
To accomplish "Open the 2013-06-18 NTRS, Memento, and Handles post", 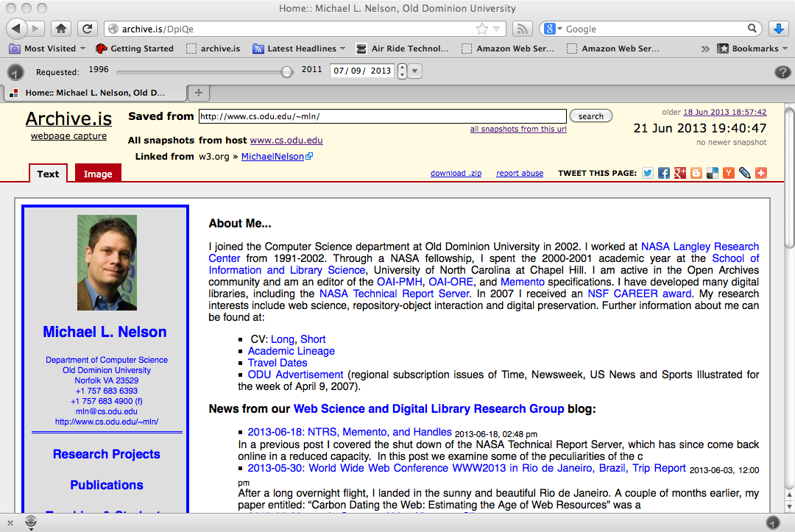I will point(350,432).
